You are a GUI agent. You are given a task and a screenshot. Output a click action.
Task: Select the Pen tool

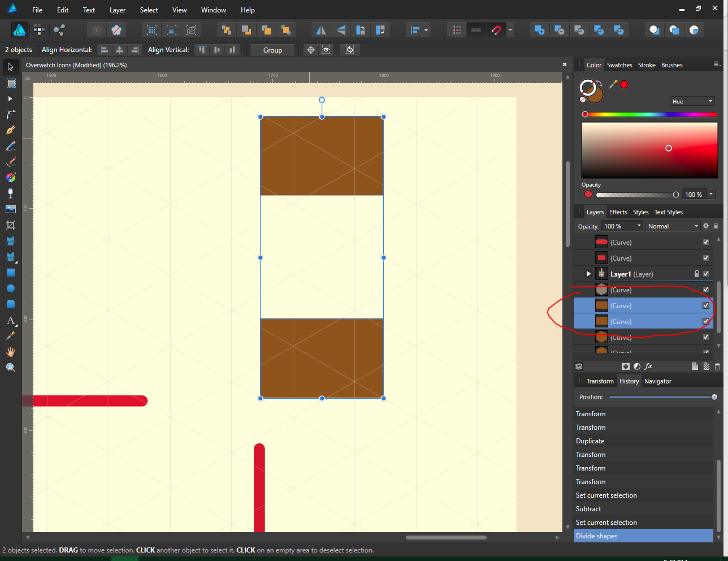tap(10, 130)
